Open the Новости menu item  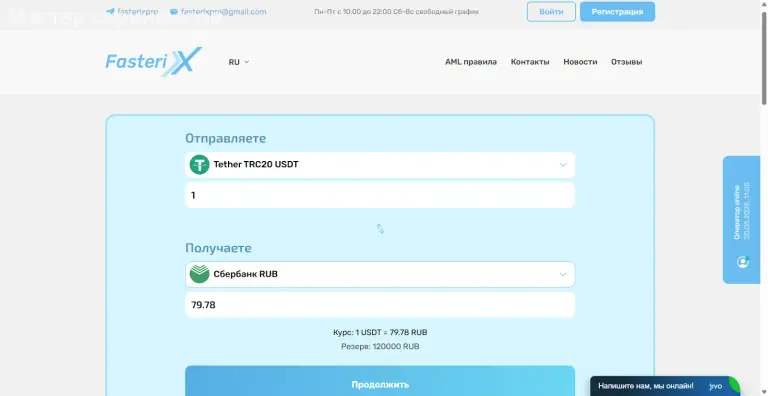(580, 62)
